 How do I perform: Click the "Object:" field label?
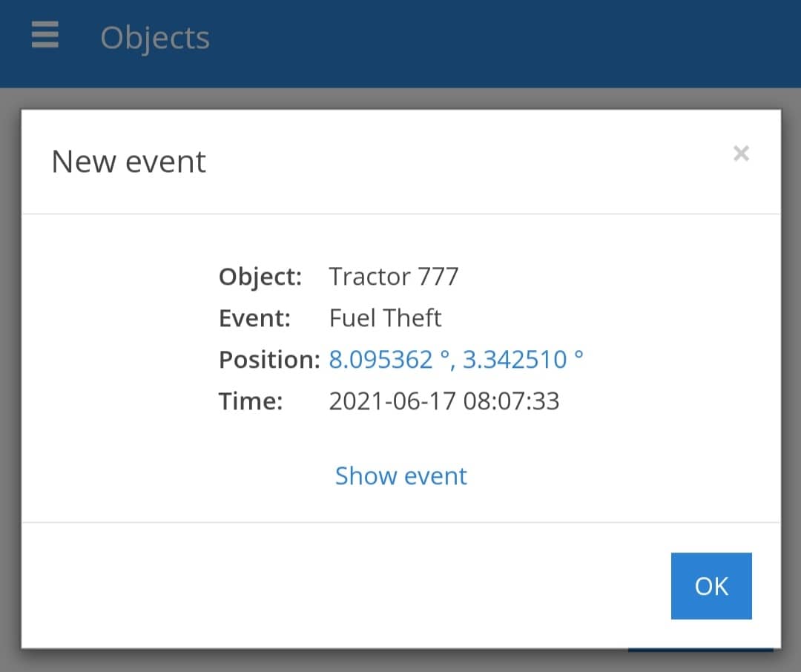[x=260, y=277]
